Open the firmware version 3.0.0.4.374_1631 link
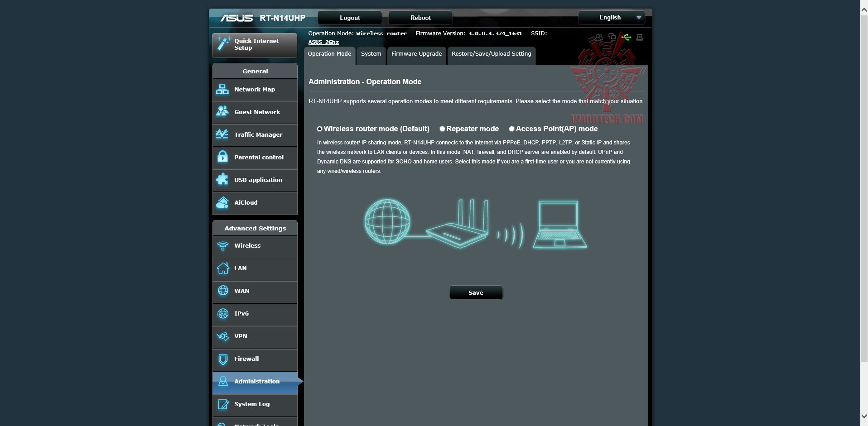 pyautogui.click(x=495, y=34)
